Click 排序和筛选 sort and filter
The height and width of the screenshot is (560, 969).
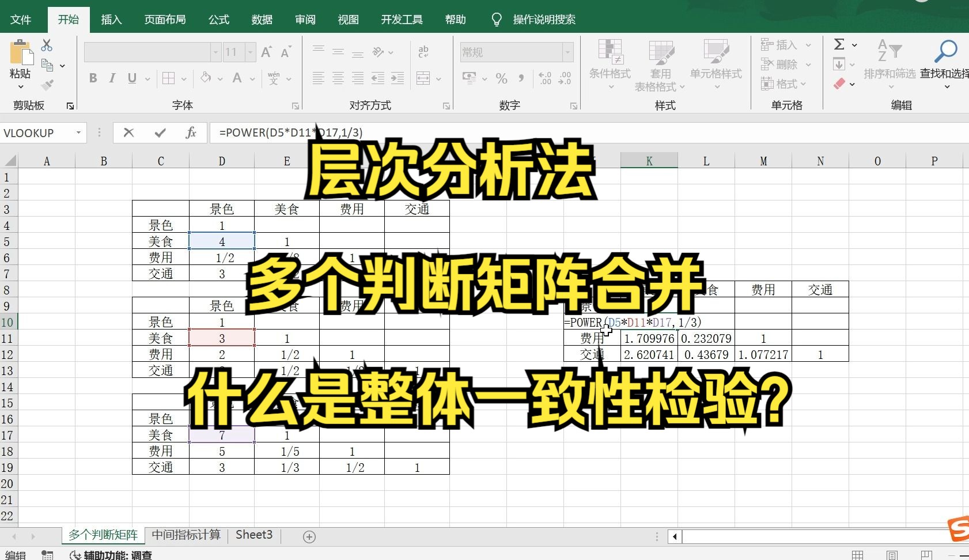[x=890, y=63]
